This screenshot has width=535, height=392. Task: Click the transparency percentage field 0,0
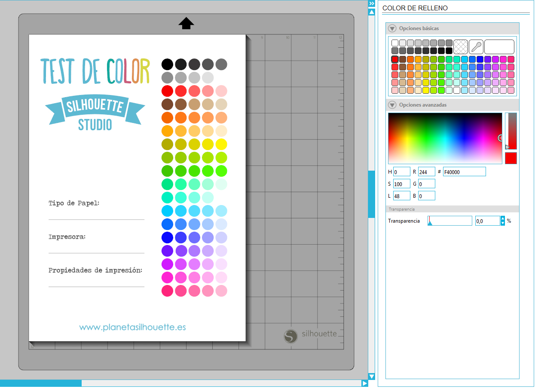[488, 221]
